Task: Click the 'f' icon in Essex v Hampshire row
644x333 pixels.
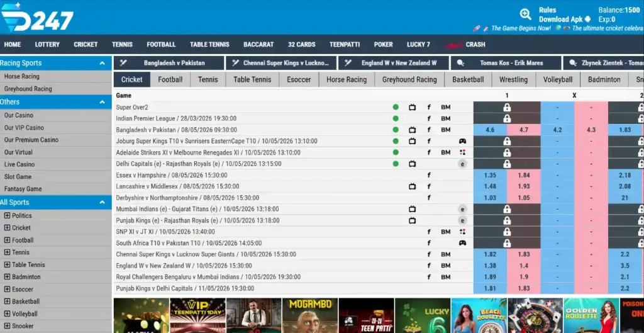Action: point(429,175)
